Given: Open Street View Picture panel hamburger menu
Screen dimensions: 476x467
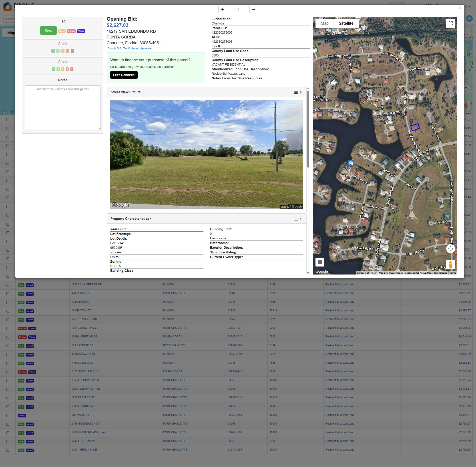Looking at the screenshot, I should click(296, 92).
